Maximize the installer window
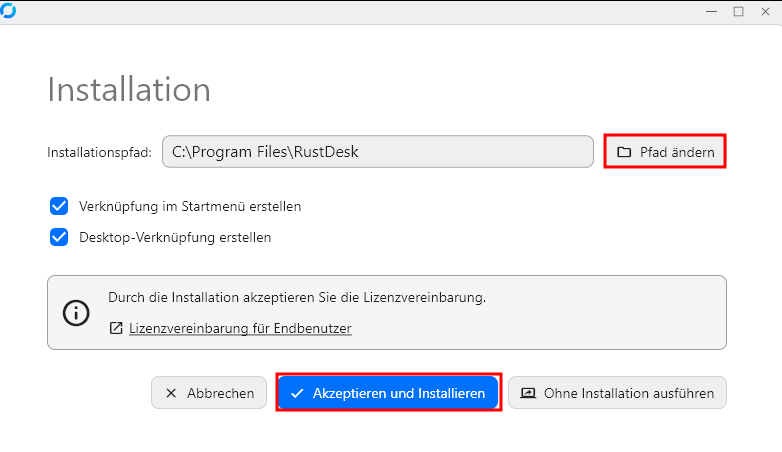This screenshot has height=452, width=782. tap(738, 11)
